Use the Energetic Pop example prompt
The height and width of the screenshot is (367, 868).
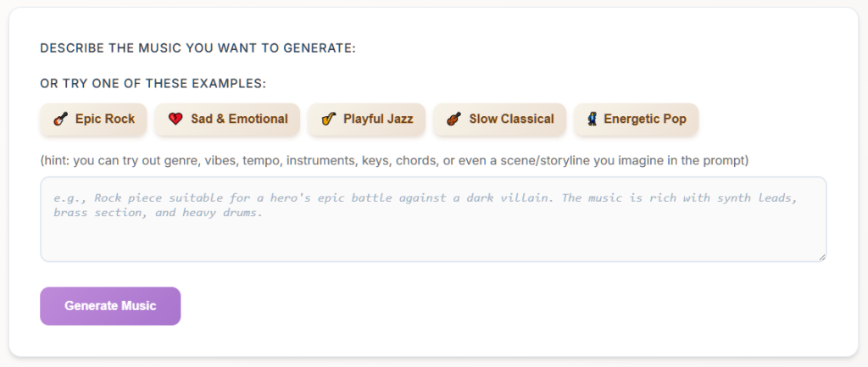645,120
